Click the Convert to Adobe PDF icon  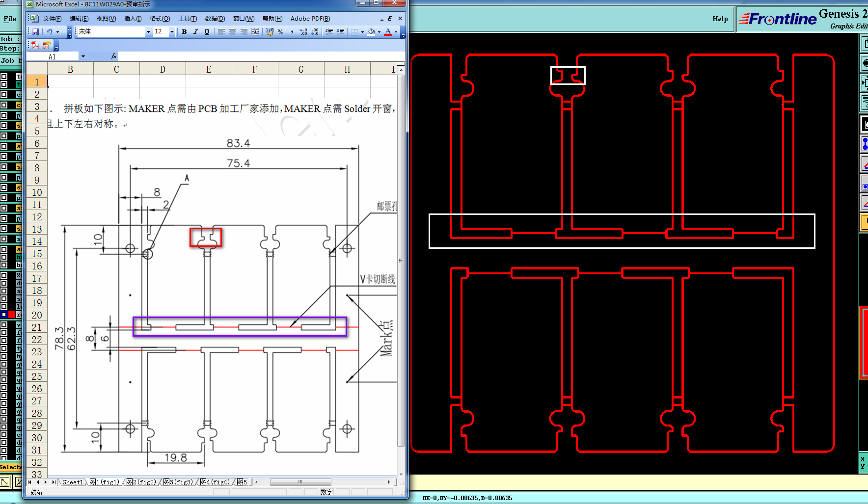coord(35,46)
